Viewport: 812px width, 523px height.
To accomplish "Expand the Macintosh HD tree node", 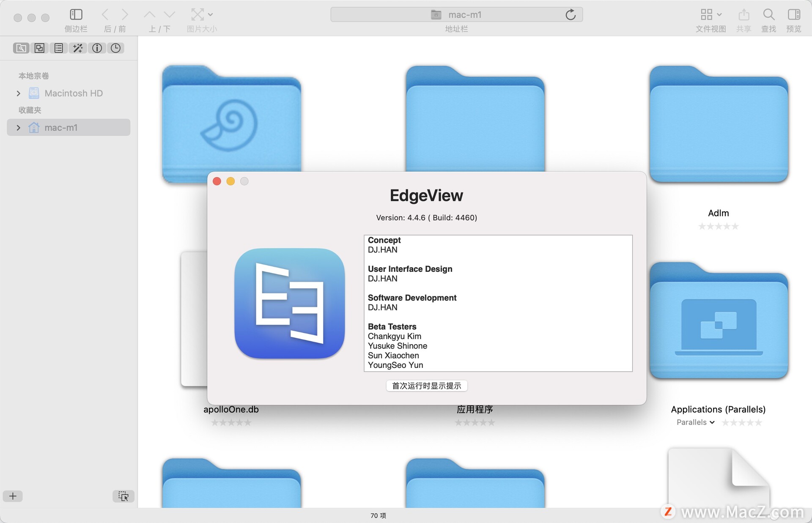I will tap(18, 93).
